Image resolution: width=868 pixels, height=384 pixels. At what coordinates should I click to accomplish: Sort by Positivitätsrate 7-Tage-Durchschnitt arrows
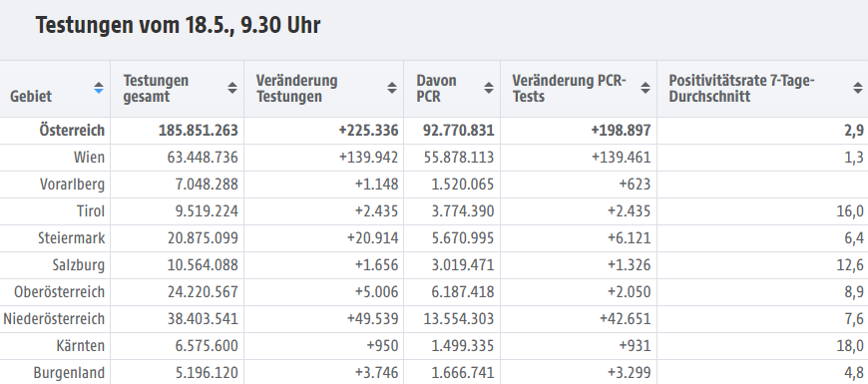pyautogui.click(x=858, y=88)
